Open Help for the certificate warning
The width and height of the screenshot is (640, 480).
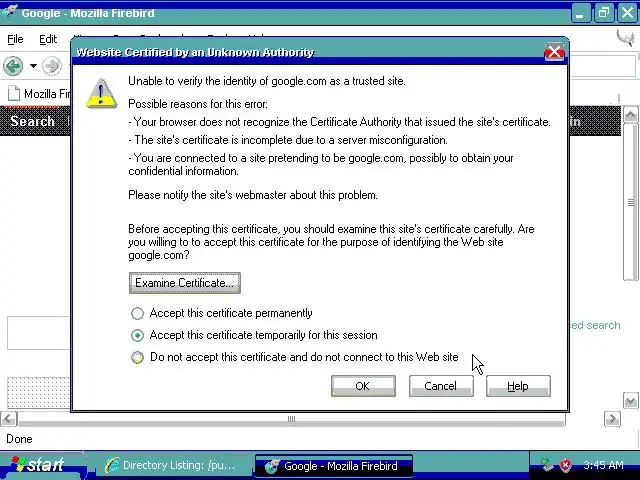(x=518, y=386)
